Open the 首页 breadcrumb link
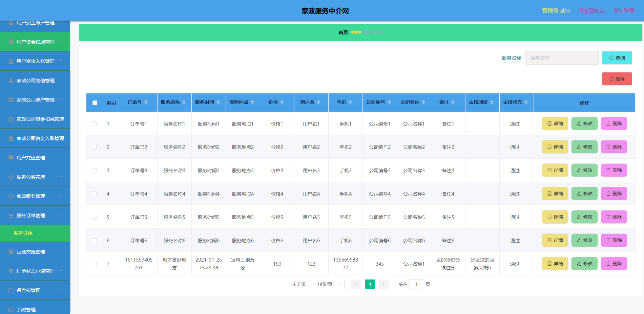 [343, 32]
